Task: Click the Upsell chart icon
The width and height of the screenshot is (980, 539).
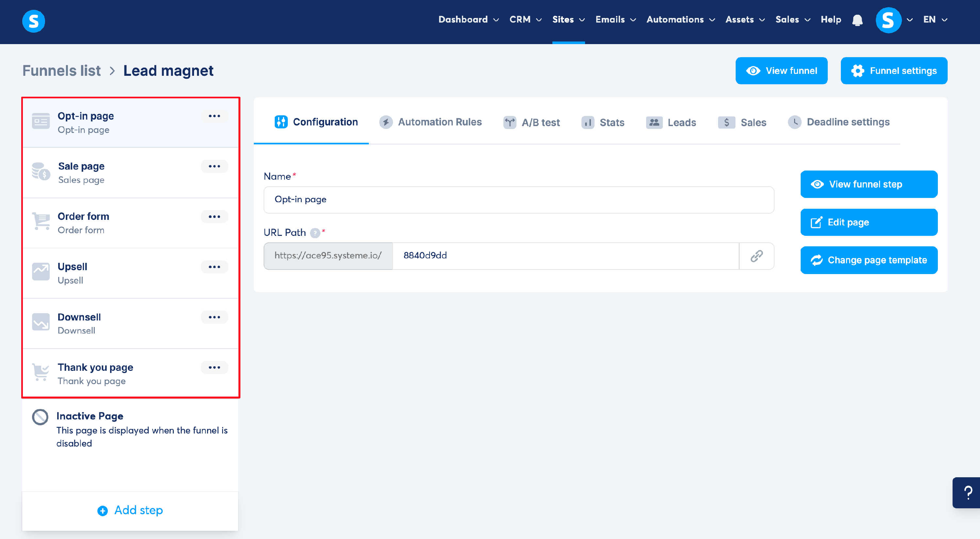Action: pos(41,271)
